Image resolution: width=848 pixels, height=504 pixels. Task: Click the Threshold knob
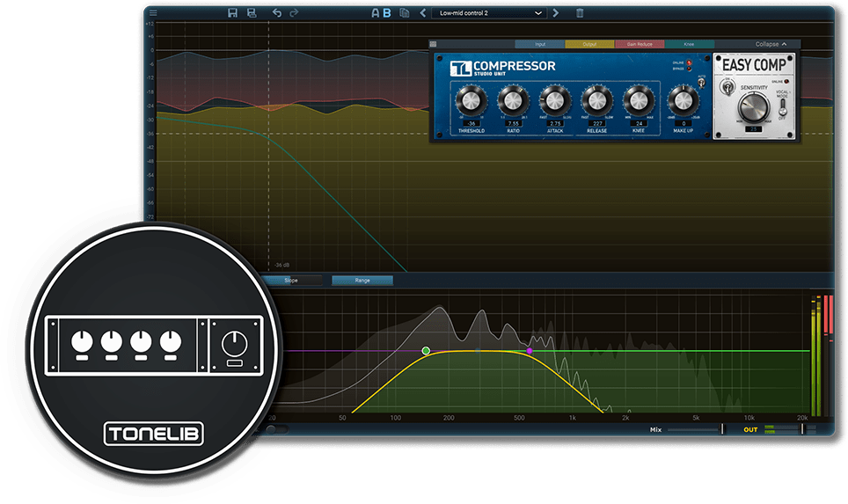pos(471,100)
